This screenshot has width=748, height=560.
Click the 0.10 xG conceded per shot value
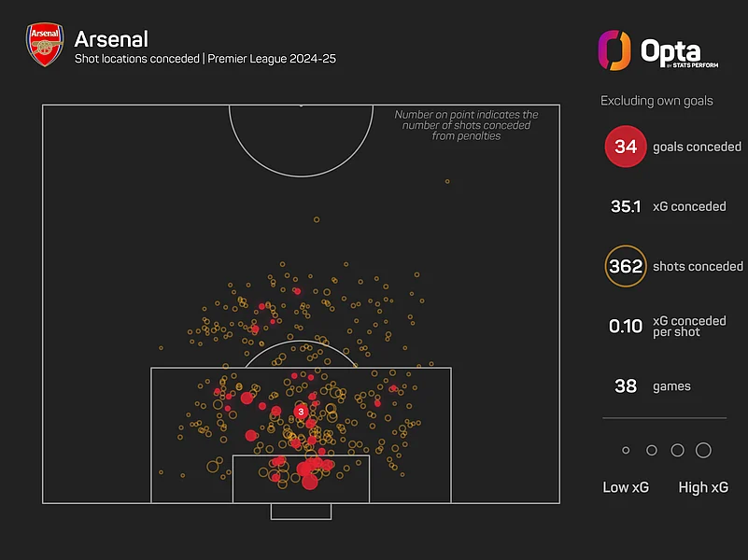pyautogui.click(x=626, y=327)
